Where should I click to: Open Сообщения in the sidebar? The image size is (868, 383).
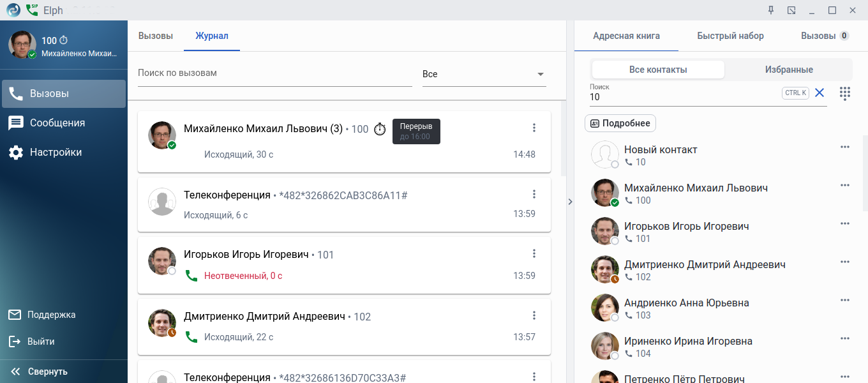[x=57, y=123]
